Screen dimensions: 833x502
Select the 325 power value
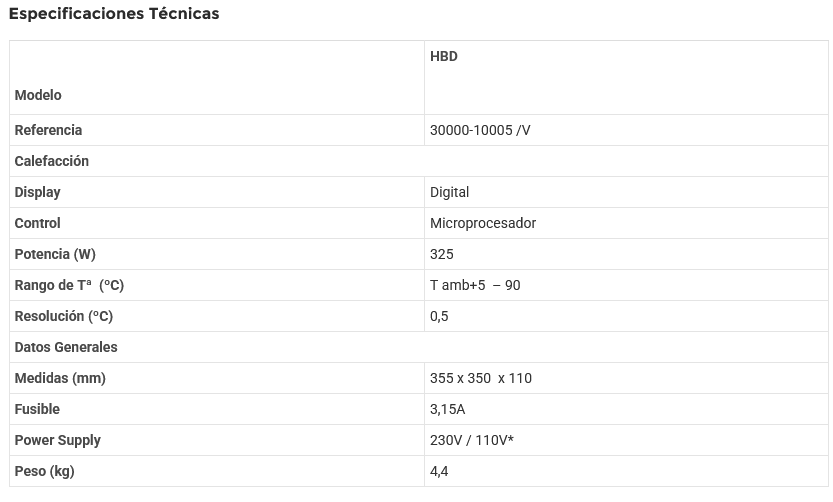(442, 254)
